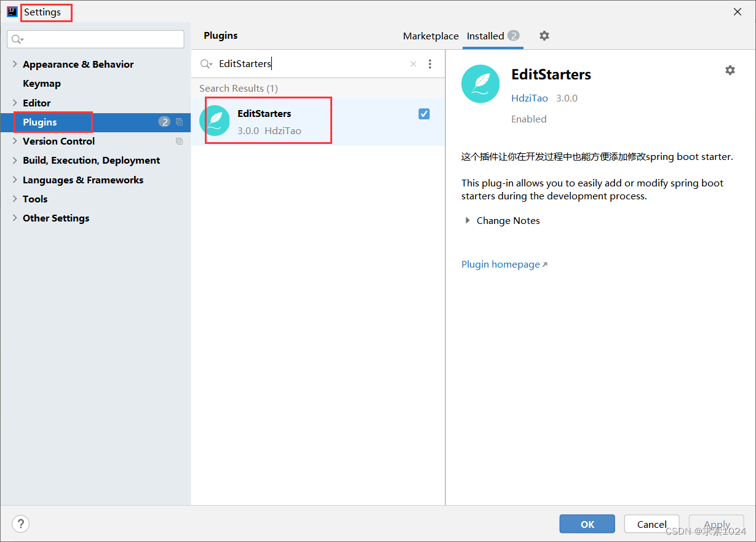Open the Plugin homepage link

click(504, 264)
